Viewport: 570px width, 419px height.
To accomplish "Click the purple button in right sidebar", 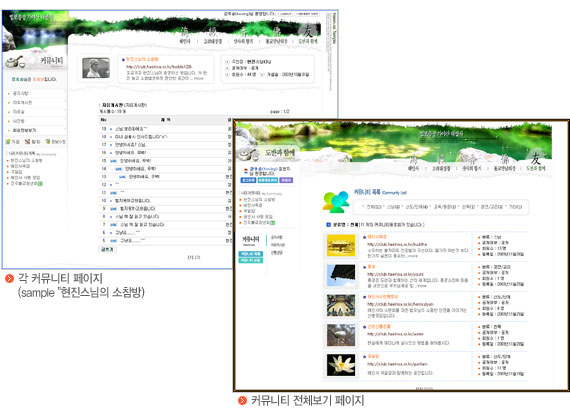I will coord(286,180).
